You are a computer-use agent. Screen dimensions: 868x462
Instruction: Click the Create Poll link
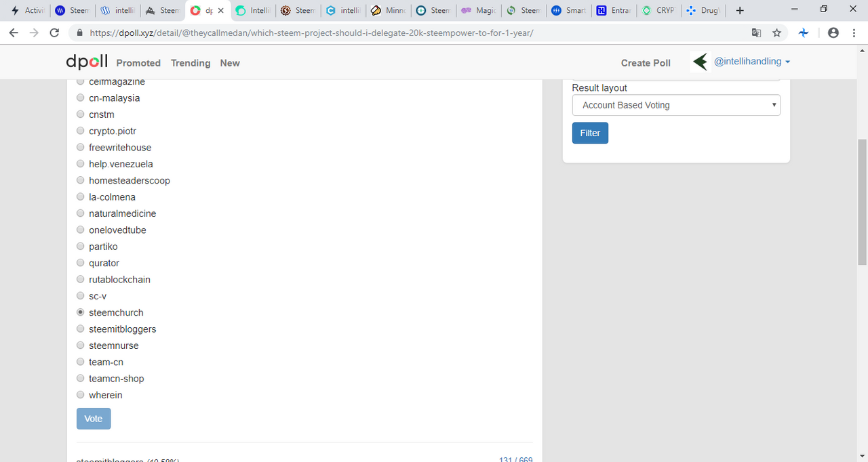pos(646,63)
